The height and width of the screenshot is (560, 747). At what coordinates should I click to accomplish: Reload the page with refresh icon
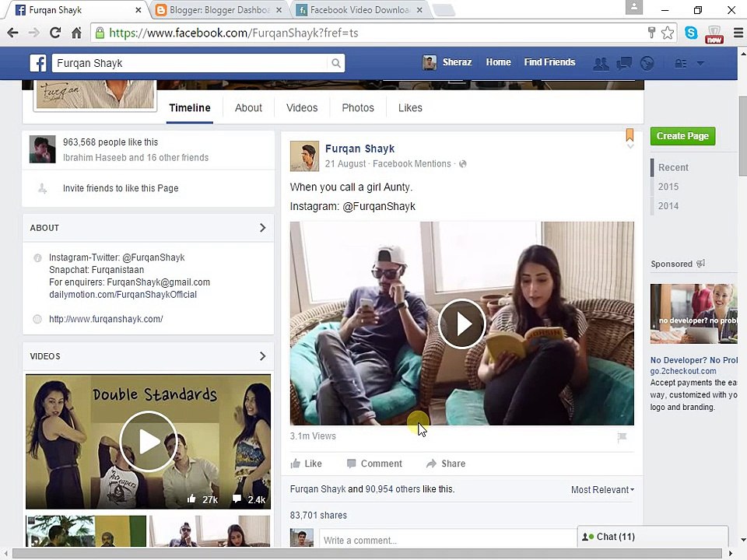pyautogui.click(x=55, y=33)
